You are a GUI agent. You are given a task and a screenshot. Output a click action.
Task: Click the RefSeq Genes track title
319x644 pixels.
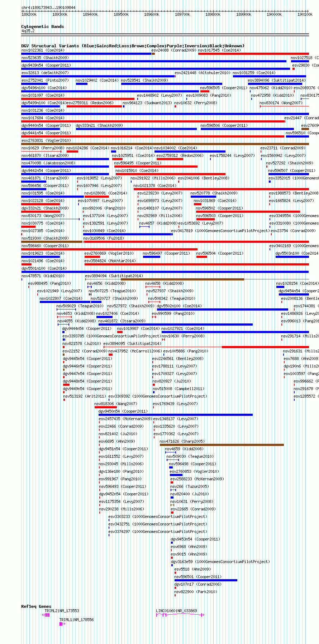point(36,606)
